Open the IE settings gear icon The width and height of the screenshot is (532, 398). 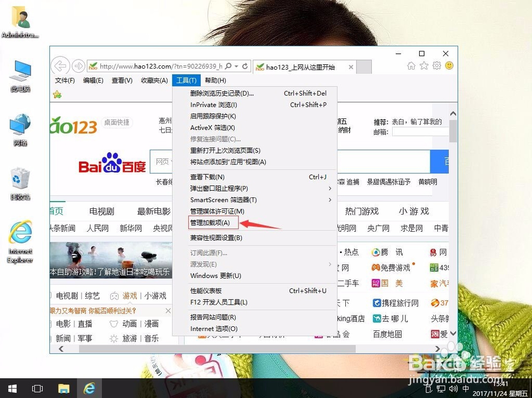[x=437, y=66]
